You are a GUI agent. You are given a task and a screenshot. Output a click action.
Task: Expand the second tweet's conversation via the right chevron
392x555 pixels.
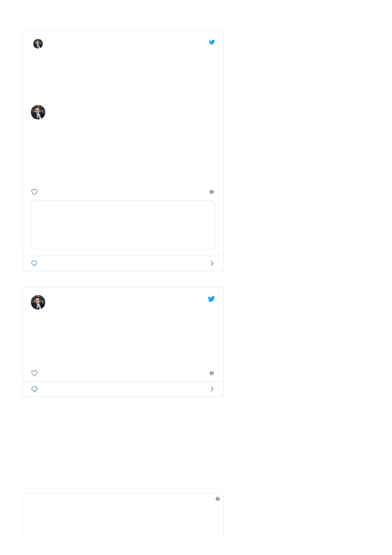pos(212,389)
